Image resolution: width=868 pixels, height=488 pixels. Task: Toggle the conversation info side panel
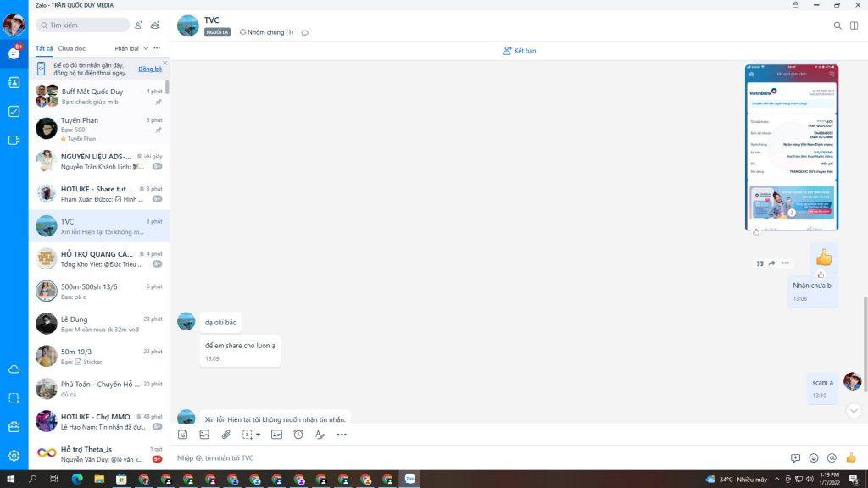[x=854, y=25]
